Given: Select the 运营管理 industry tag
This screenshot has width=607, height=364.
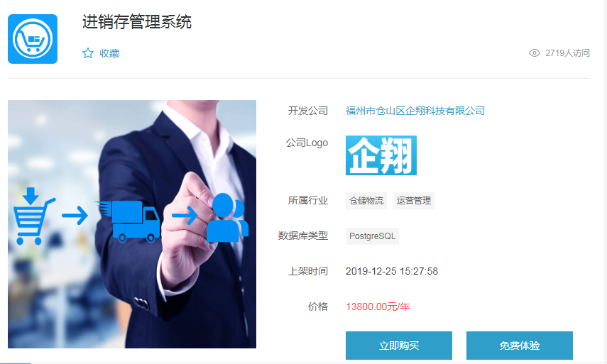Looking at the screenshot, I should point(413,201).
